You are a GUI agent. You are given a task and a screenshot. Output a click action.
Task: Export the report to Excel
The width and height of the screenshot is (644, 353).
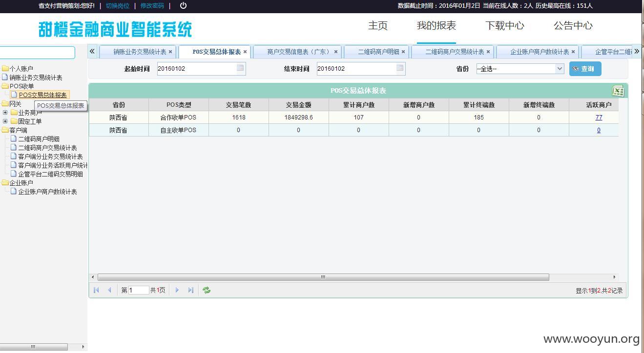[618, 91]
